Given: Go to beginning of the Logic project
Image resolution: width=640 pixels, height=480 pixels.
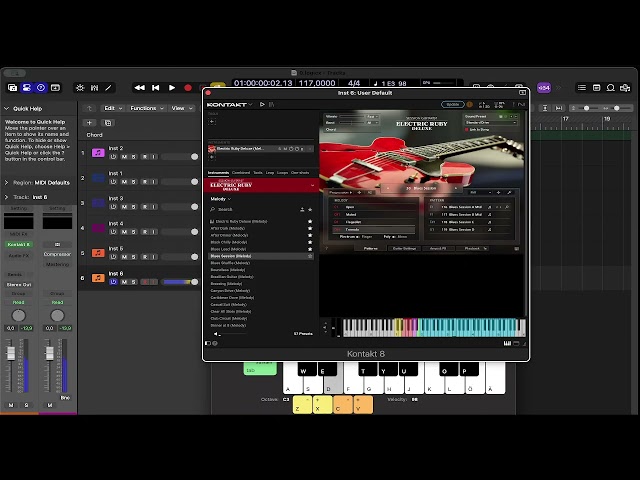Looking at the screenshot, I should pos(156,88).
